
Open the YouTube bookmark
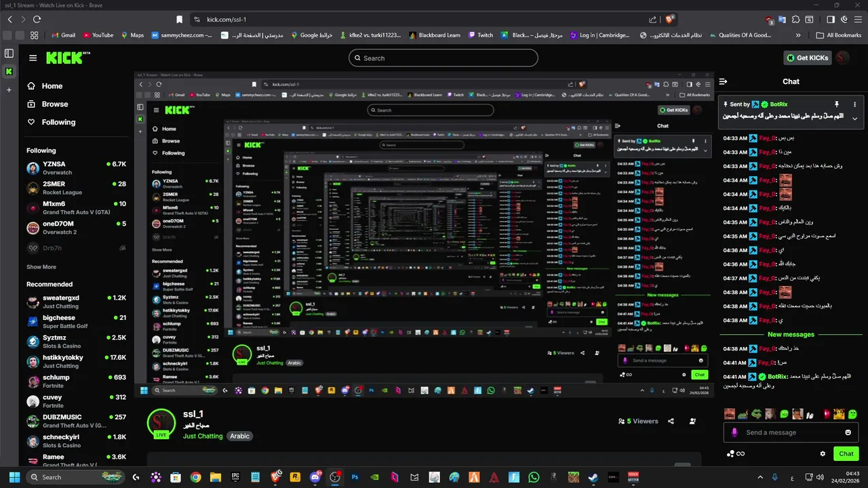point(98,35)
